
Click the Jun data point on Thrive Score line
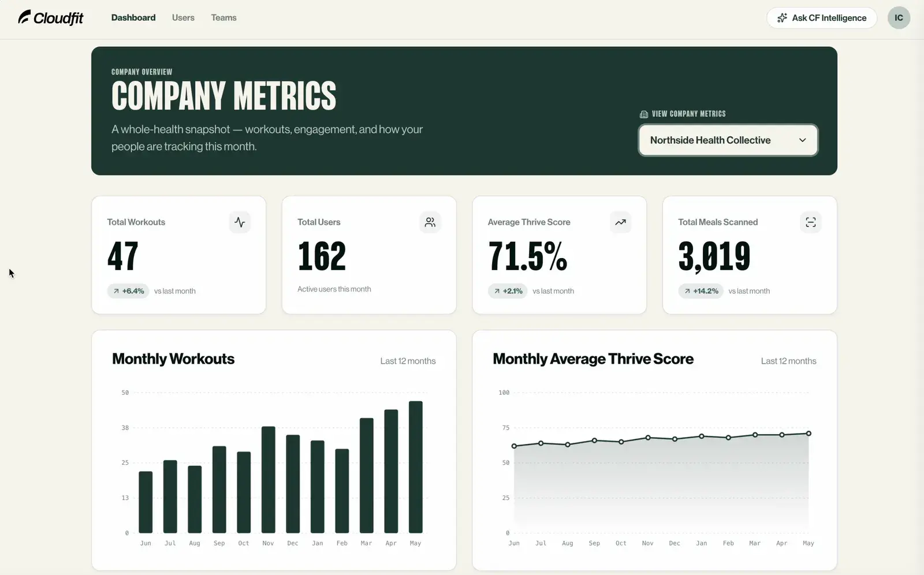[514, 446]
